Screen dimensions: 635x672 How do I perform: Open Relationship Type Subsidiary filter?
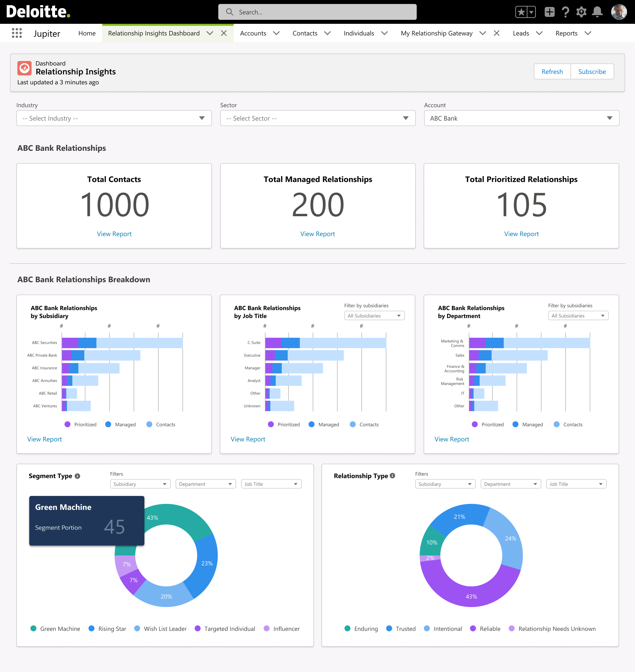[x=445, y=484]
